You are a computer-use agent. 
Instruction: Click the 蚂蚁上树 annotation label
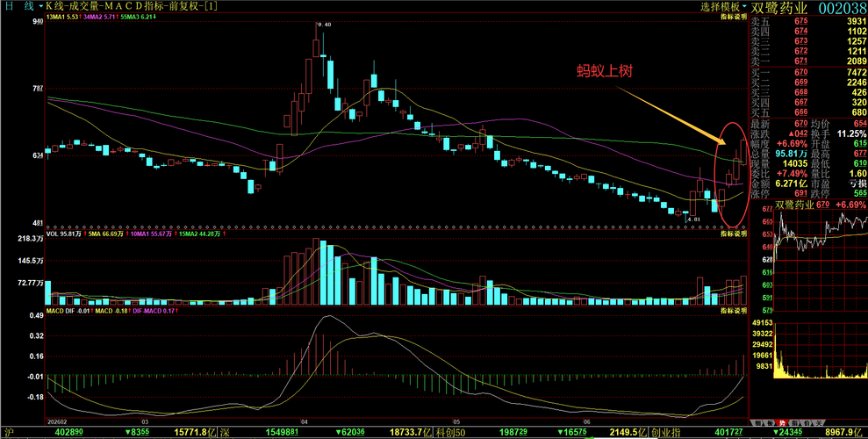point(605,71)
